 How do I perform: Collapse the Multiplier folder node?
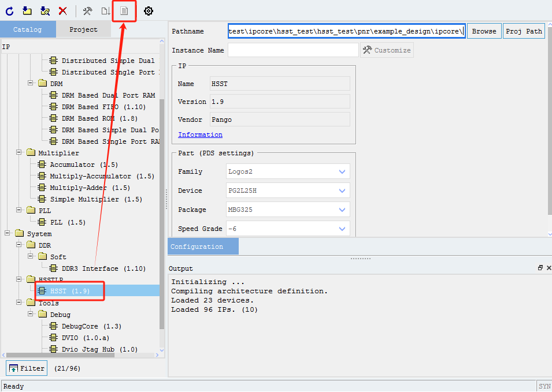point(19,152)
